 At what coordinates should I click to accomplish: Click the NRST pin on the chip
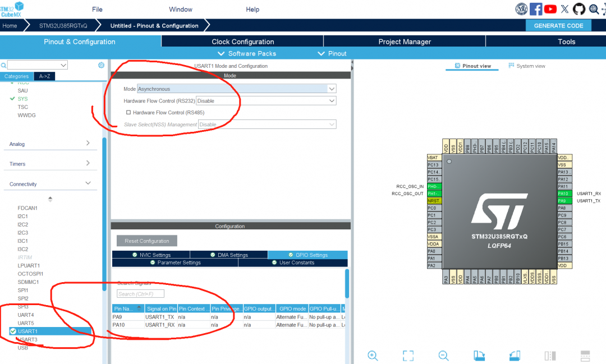point(434,201)
